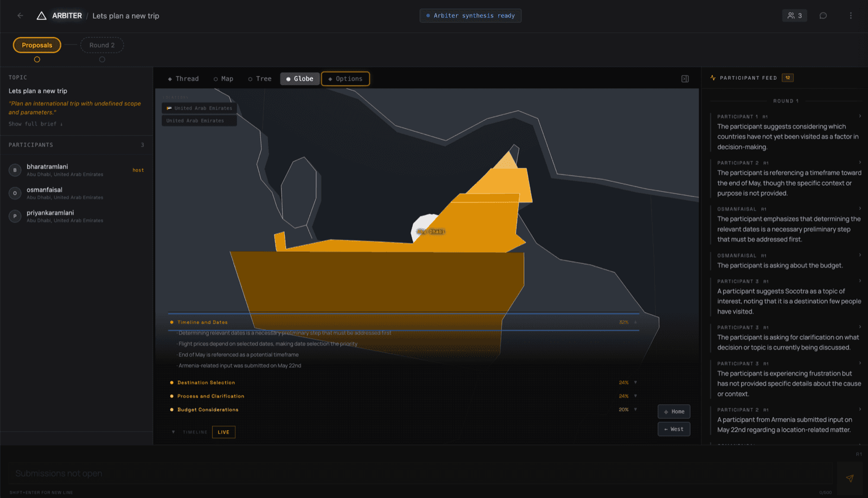Collapse the Timeline triangle toggle
The image size is (868, 498).
(x=173, y=432)
